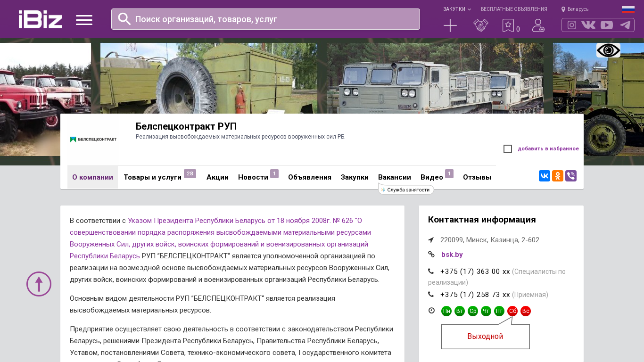
Task: Click the Belspetskontrakt company logo
Action: pyautogui.click(x=93, y=140)
